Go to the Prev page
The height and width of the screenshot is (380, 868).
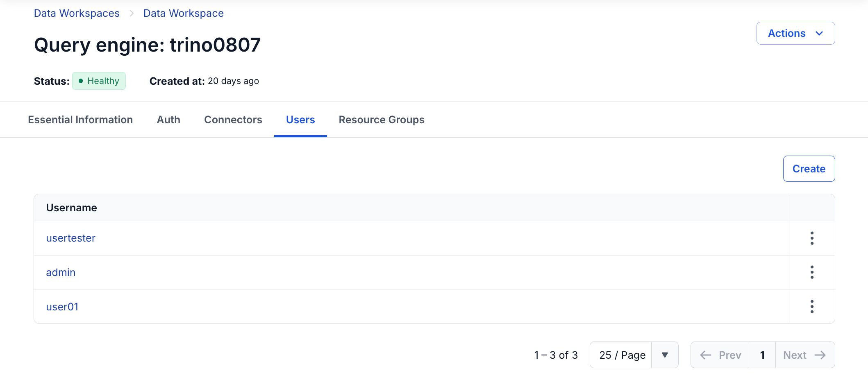(x=720, y=355)
